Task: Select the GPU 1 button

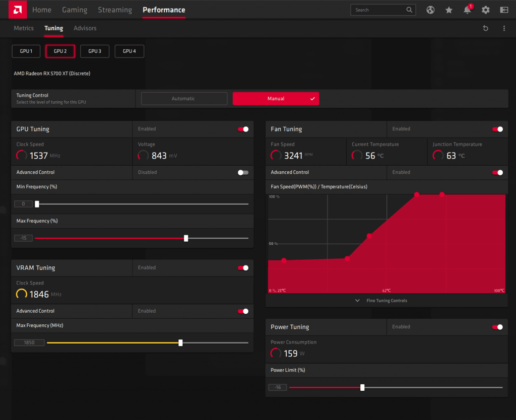Action: click(x=26, y=51)
